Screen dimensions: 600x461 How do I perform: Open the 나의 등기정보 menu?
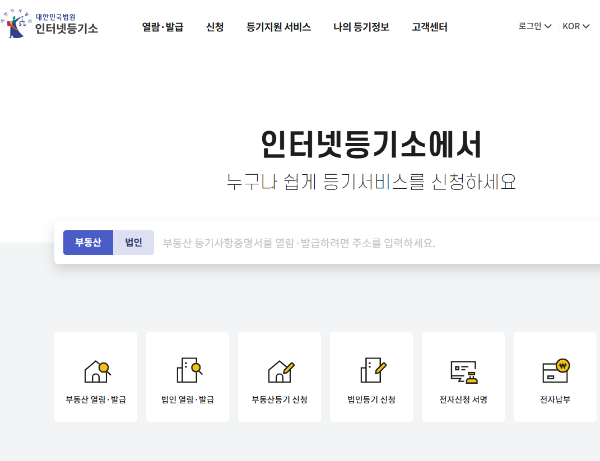(361, 27)
